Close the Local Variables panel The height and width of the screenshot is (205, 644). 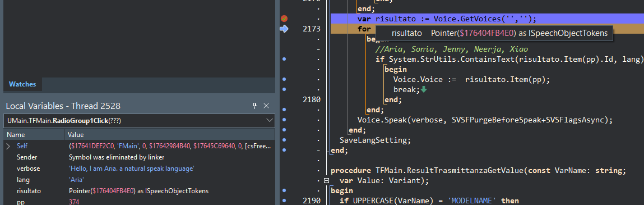click(266, 106)
